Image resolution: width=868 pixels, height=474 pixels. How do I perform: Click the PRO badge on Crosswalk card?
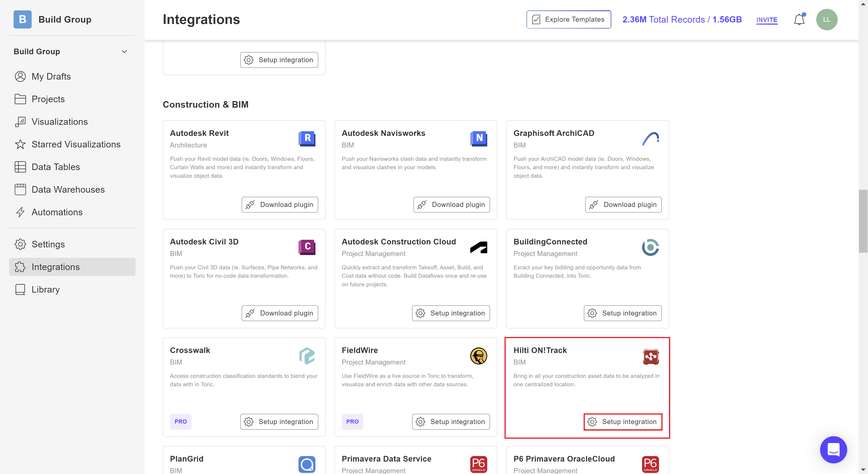(181, 422)
